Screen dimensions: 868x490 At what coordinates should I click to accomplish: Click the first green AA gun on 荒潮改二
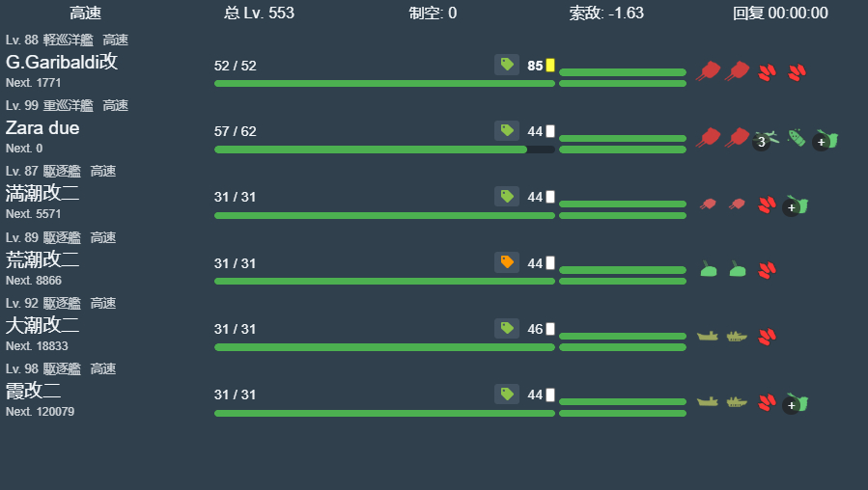pos(709,270)
